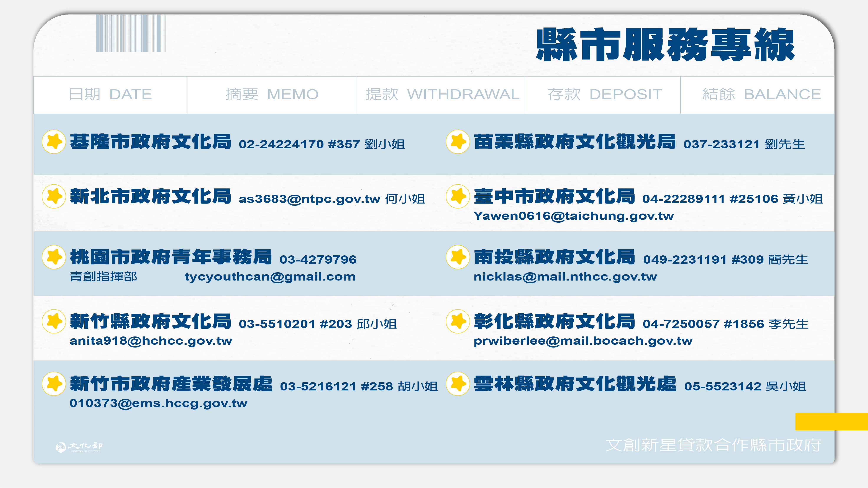Click star icon beside 苗栗縣政府文化觀光局
The height and width of the screenshot is (488, 868).
click(458, 141)
